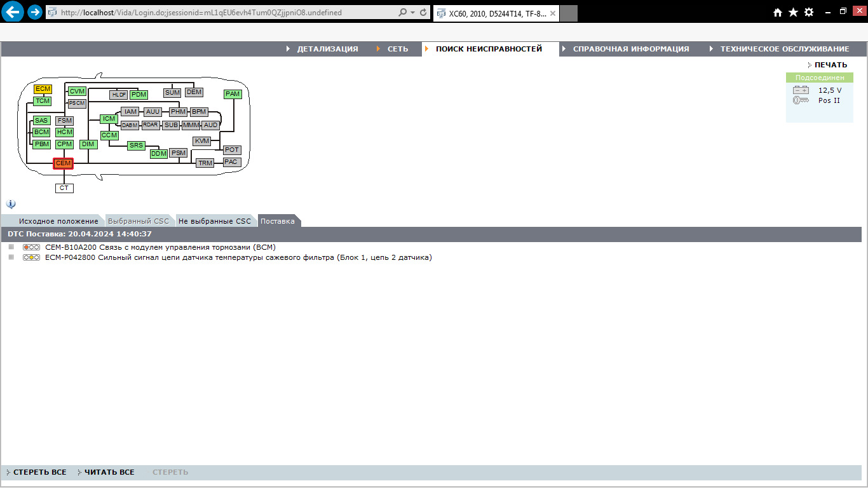Image resolution: width=868 pixels, height=488 pixels.
Task: Click the browser forward arrow
Action: [35, 11]
